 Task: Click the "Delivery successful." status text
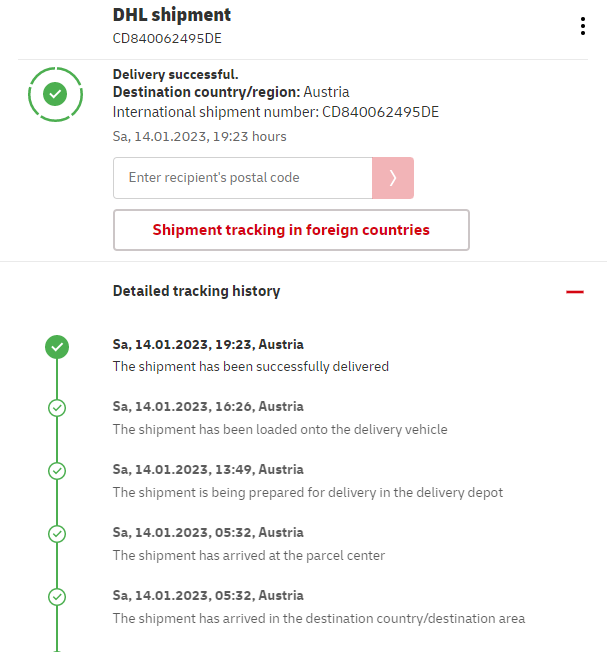pyautogui.click(x=175, y=74)
